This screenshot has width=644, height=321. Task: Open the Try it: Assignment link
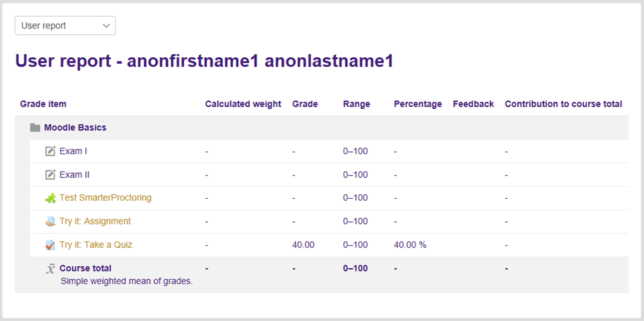coord(95,221)
